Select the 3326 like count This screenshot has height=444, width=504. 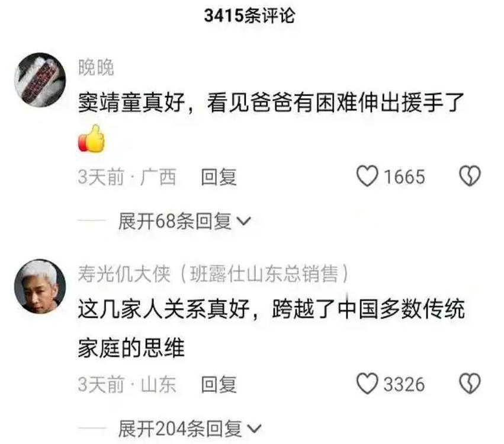[x=405, y=385]
